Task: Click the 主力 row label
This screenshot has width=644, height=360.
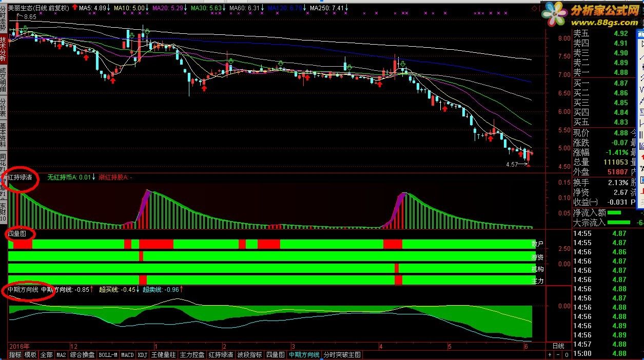Action: [x=538, y=282]
